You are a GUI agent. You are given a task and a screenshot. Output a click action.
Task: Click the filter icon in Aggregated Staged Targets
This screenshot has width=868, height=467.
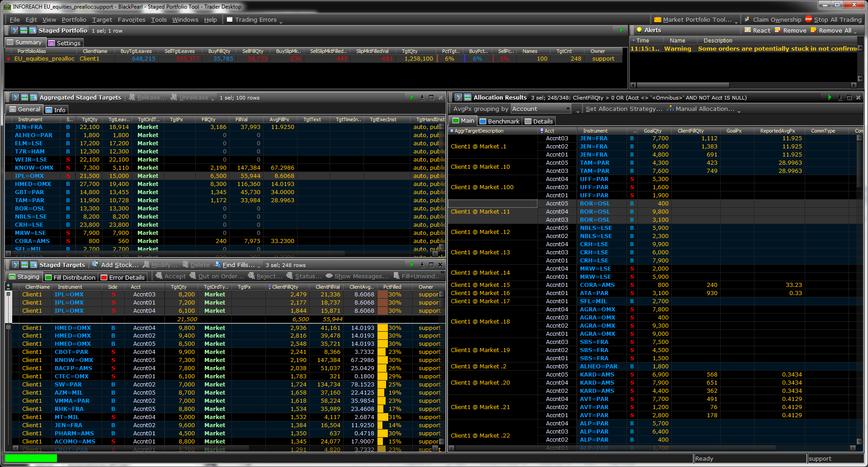pos(15,97)
